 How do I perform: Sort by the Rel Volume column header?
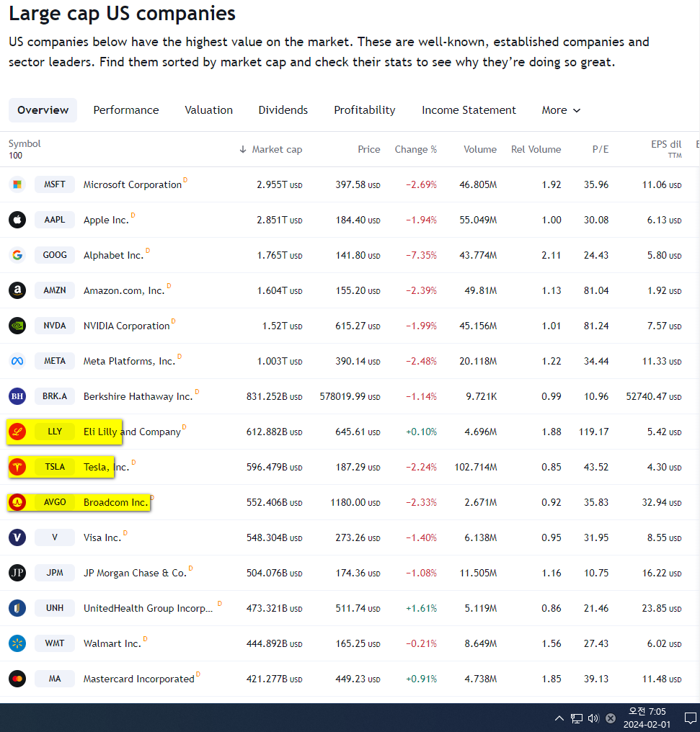click(x=536, y=149)
